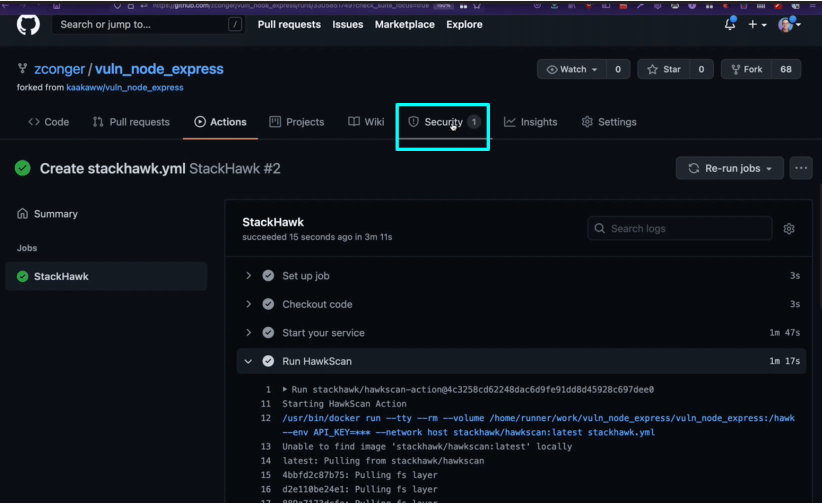
Task: Click the Actions play-circle icon
Action: 200,122
